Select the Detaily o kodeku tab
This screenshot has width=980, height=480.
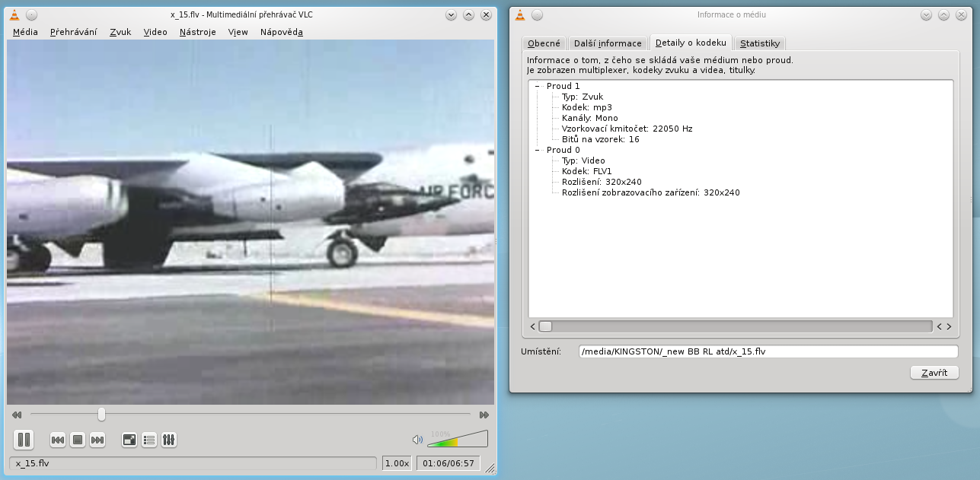(x=691, y=43)
